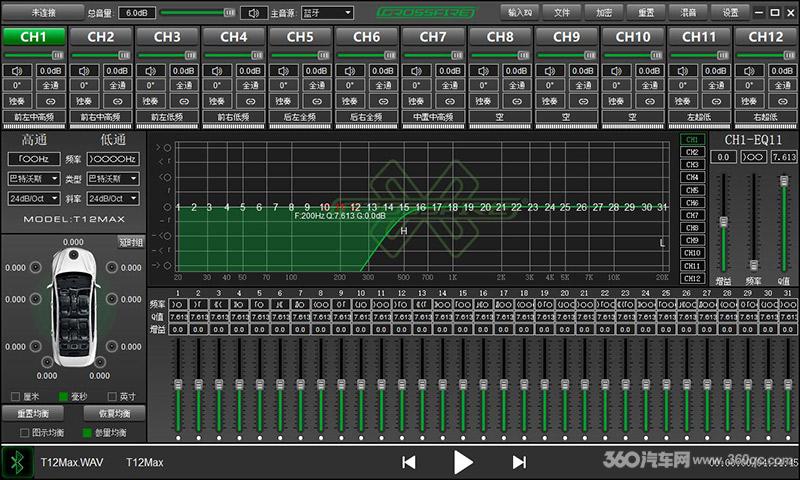Click the 未连接 connection button
800x480 pixels.
[x=43, y=12]
